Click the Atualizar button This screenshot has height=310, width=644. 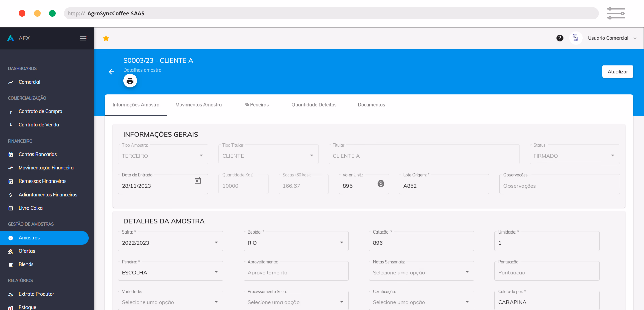618,71
